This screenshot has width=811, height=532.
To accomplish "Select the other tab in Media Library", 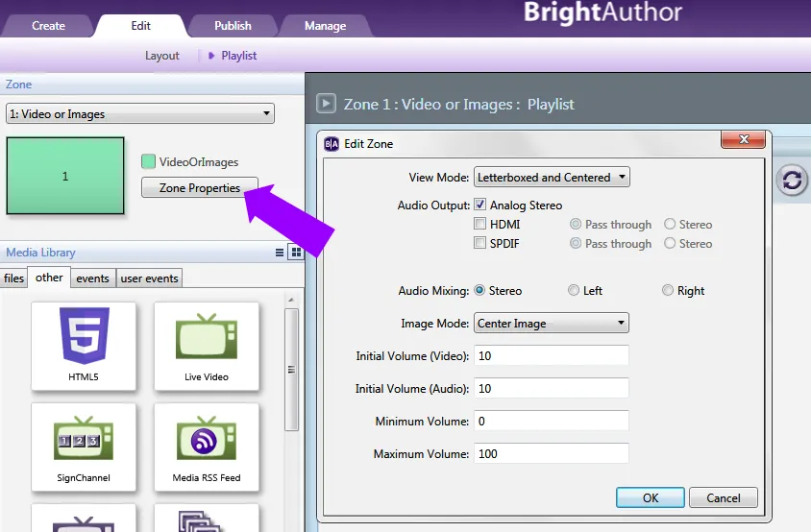I will point(49,278).
